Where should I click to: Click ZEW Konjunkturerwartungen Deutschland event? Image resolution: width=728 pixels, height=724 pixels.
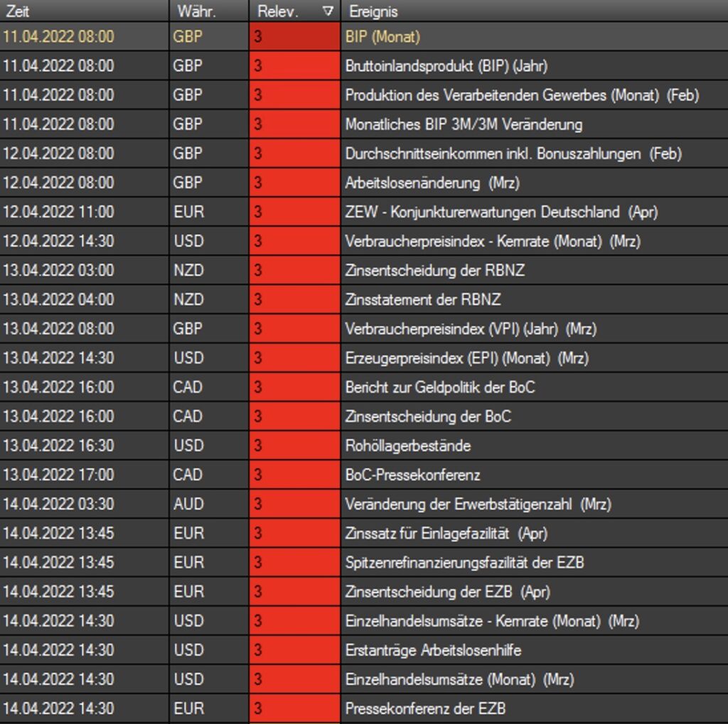(501, 212)
